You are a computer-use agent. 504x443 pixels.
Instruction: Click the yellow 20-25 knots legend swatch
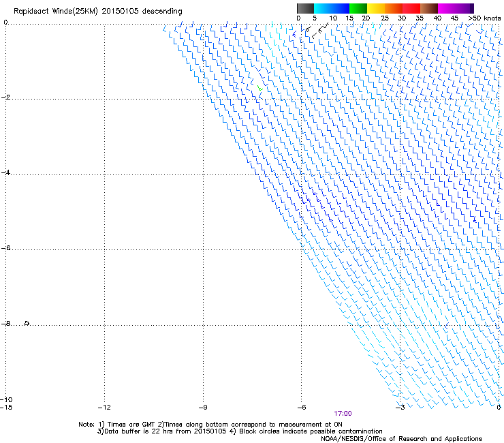pos(376,8)
